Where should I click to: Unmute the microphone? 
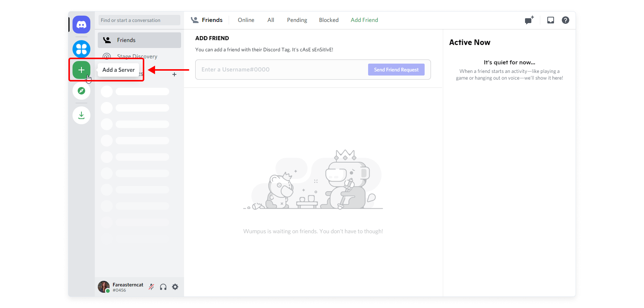pos(151,287)
